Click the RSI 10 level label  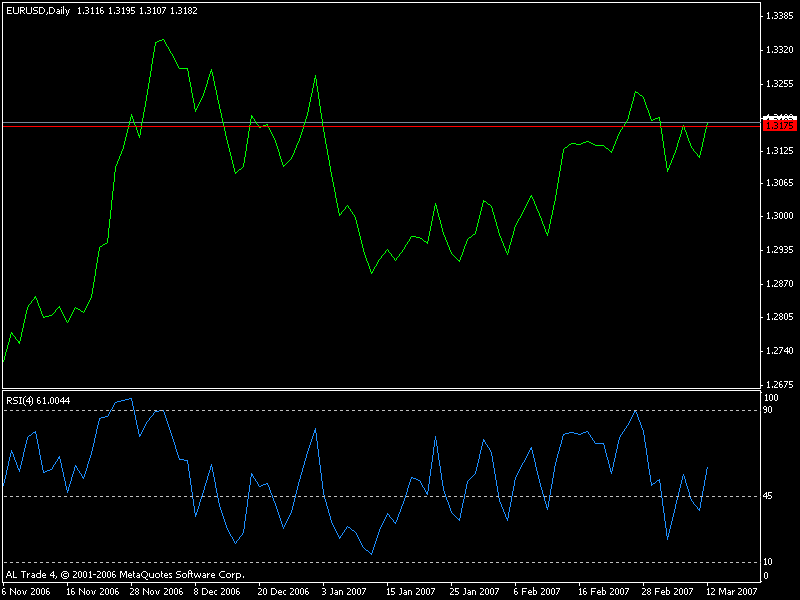768,562
